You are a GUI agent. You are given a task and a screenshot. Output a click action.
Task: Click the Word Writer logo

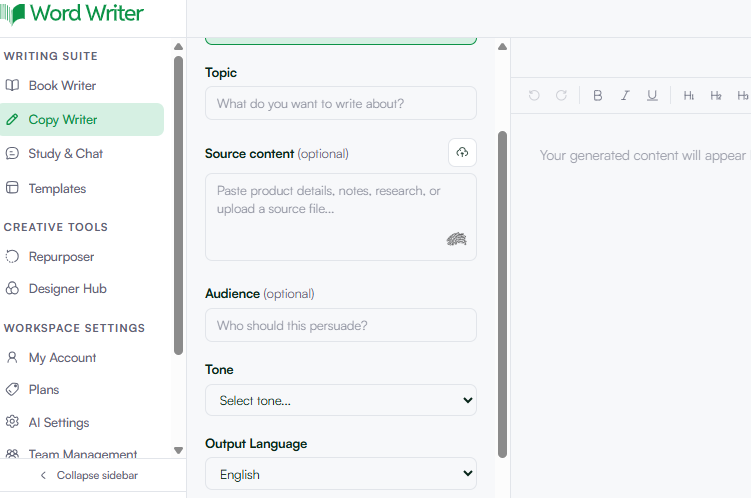click(x=72, y=13)
